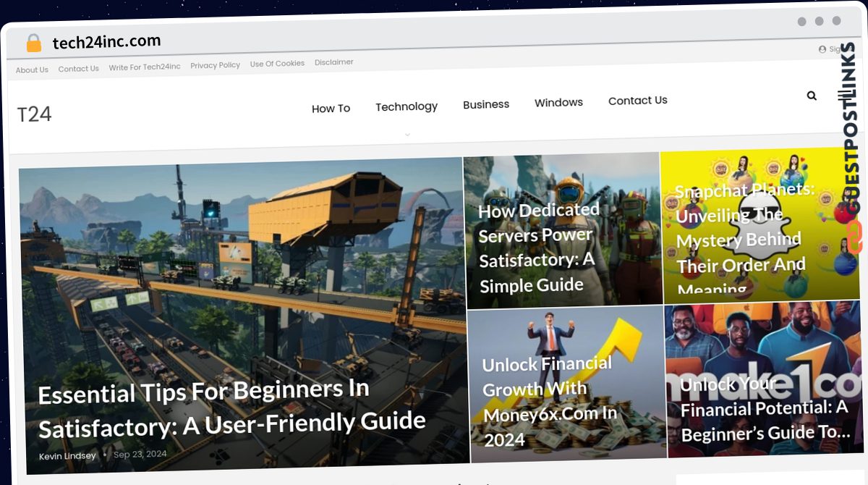Open the Windows menu item
This screenshot has width=868, height=485.
(558, 103)
